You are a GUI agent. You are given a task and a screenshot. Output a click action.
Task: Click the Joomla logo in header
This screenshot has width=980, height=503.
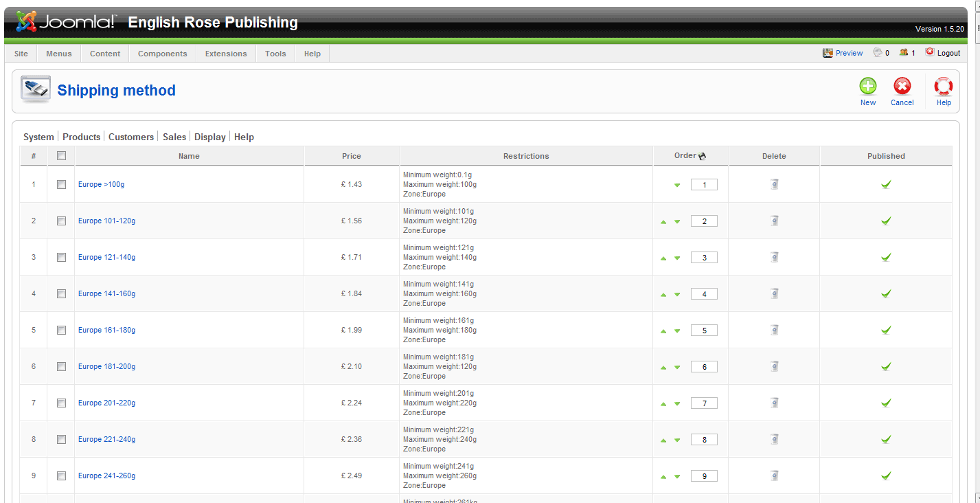point(66,22)
